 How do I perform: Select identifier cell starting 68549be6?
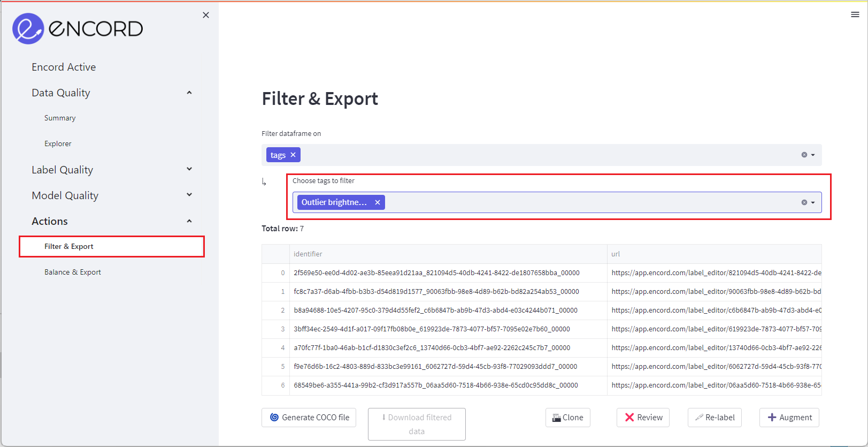(x=448, y=385)
